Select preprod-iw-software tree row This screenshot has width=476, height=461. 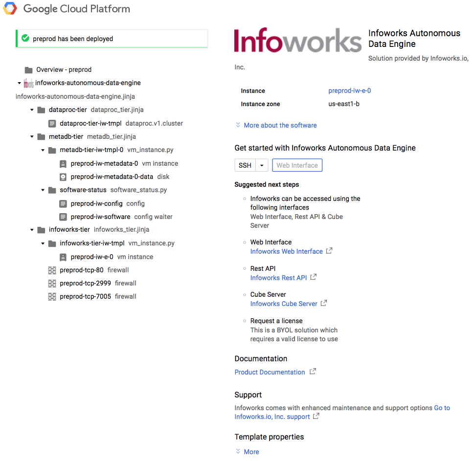115,217
